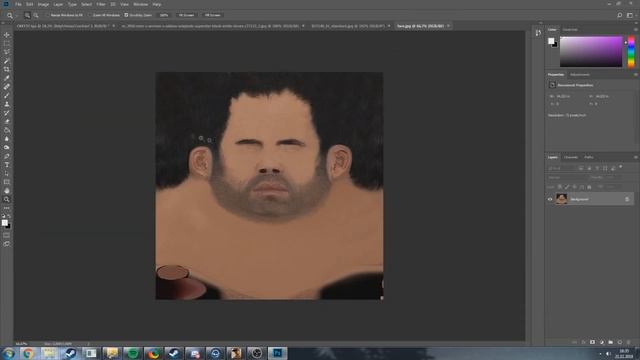Select the Move tool

point(7,35)
